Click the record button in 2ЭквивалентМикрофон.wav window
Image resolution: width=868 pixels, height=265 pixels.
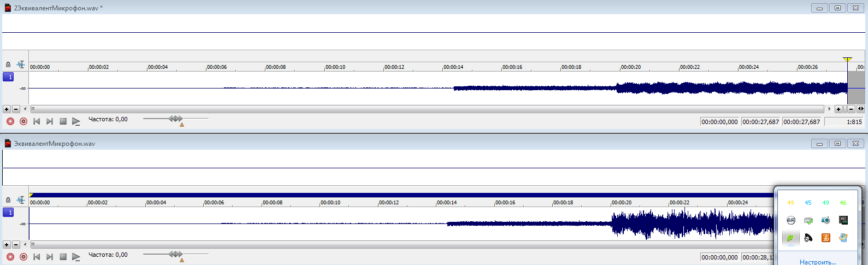pyautogui.click(x=10, y=121)
